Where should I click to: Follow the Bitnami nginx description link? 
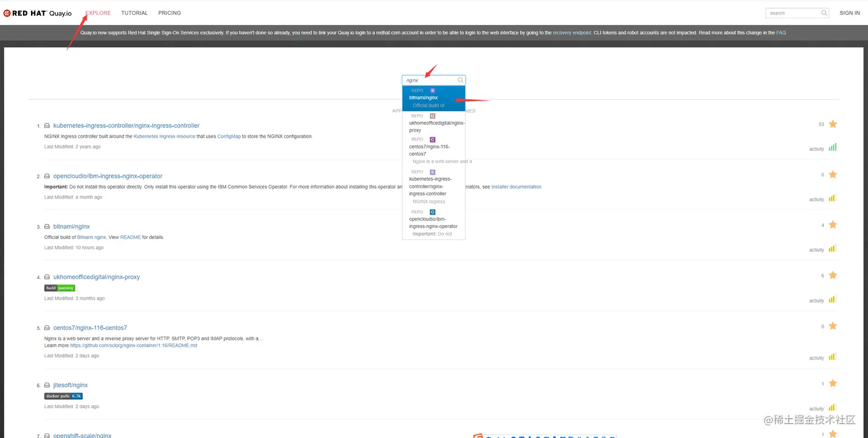point(92,237)
